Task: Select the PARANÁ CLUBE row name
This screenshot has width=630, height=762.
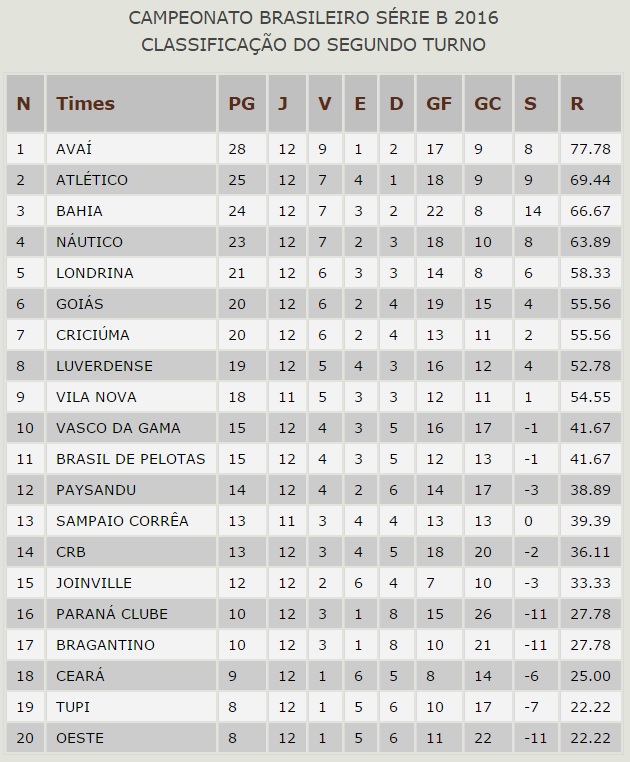Action: (x=112, y=614)
